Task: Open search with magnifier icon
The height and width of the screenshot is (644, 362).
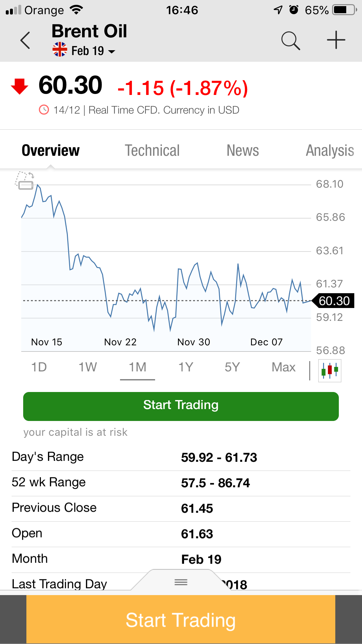Action: pyautogui.click(x=291, y=41)
